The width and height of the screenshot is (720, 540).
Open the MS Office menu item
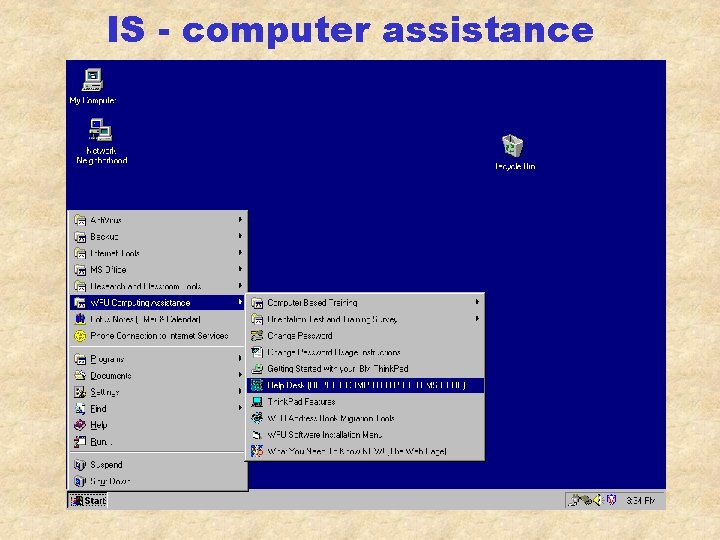pos(158,270)
